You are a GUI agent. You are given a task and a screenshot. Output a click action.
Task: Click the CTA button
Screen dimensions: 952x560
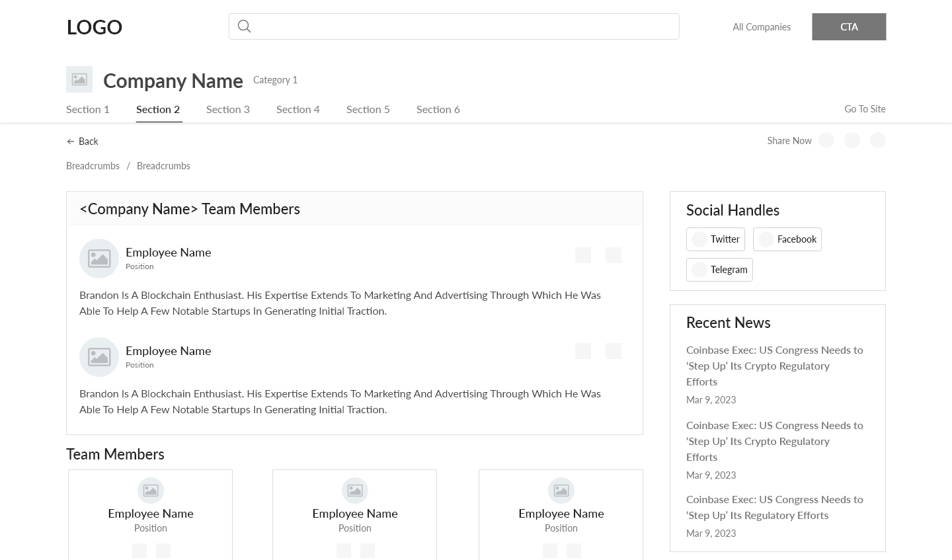pyautogui.click(x=849, y=27)
